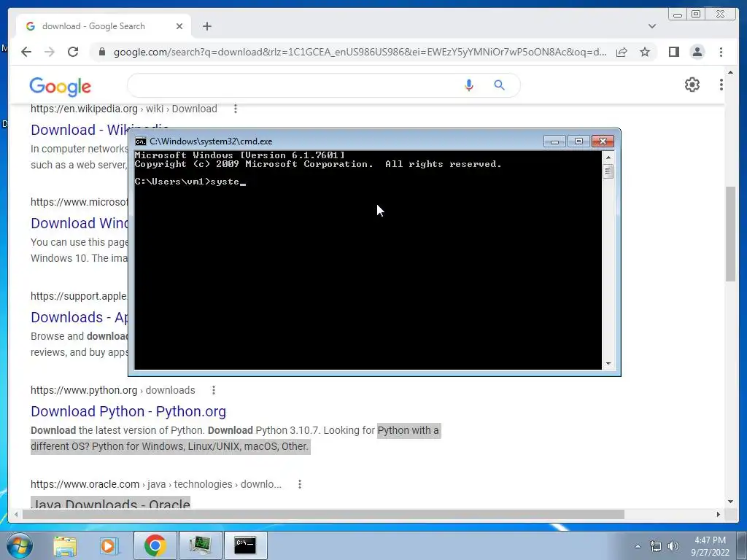Bookmark this page with the star icon

pyautogui.click(x=645, y=52)
